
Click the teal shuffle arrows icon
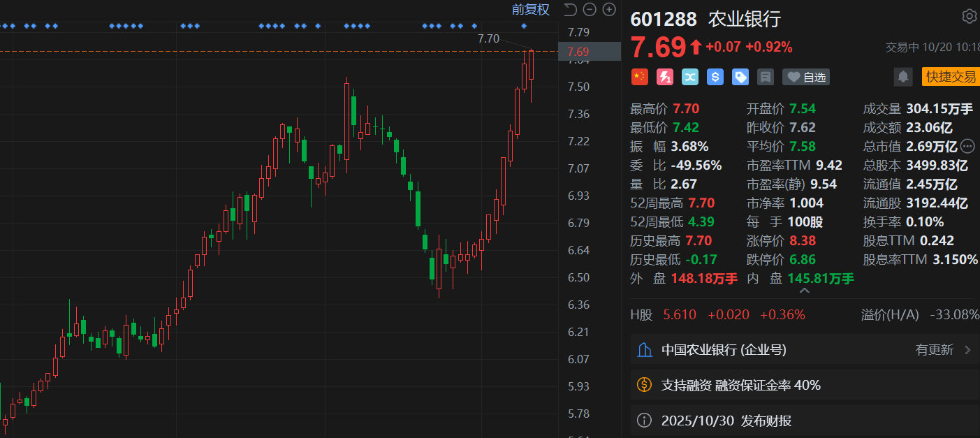coord(689,77)
